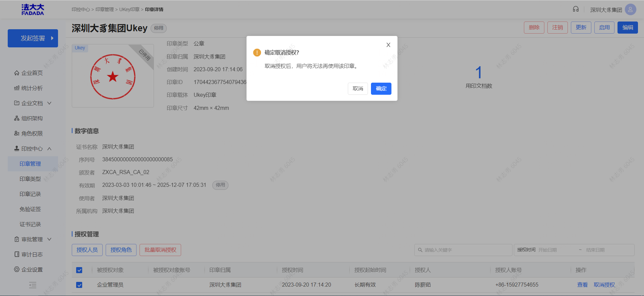644x296 pixels.
Task: Collapse the 印控中心 chevron
Action: 49,149
